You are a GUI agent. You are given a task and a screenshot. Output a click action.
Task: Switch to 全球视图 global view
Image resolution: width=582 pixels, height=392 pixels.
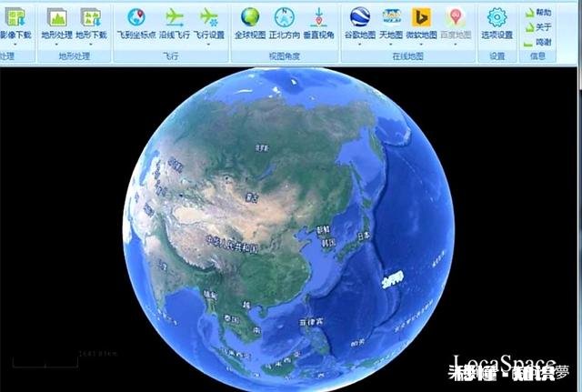[x=250, y=23]
